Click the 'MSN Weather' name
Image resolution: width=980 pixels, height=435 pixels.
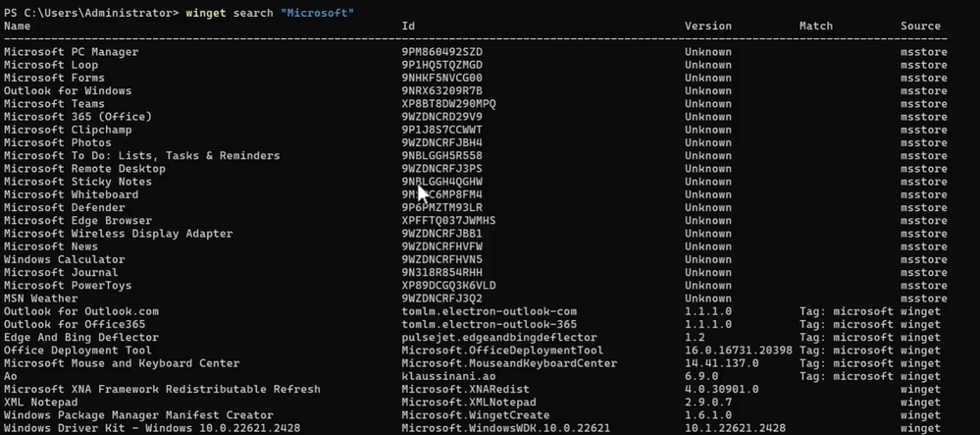click(40, 299)
